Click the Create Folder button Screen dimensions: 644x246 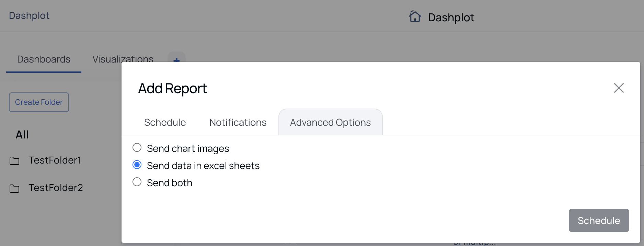click(39, 102)
